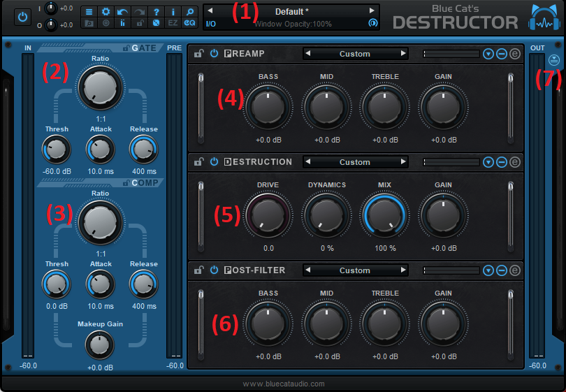The height and width of the screenshot is (392, 566).
Task: Click the toolbar global lock icon
Action: pyautogui.click(x=139, y=23)
